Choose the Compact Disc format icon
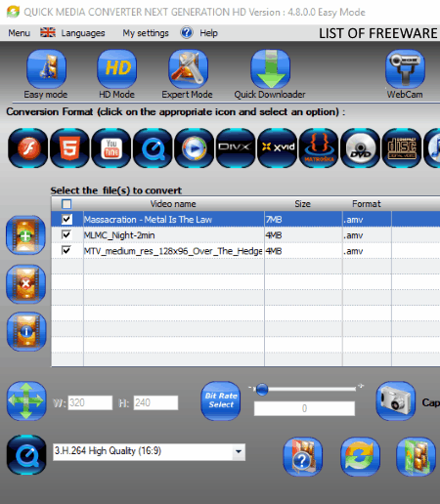This screenshot has width=440, height=504. [402, 147]
